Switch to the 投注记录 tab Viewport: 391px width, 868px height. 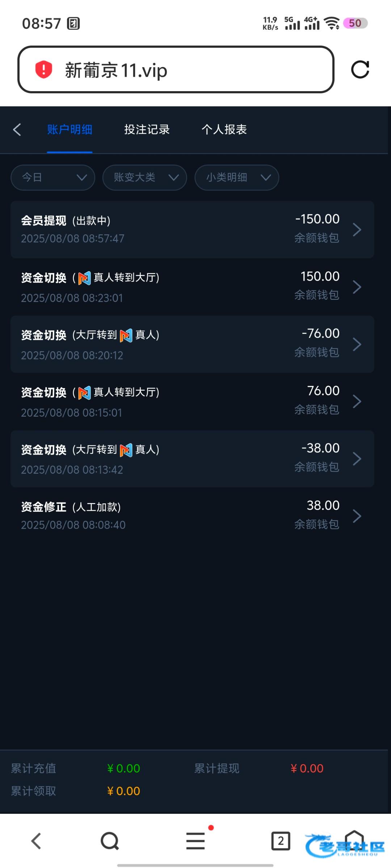coord(147,129)
